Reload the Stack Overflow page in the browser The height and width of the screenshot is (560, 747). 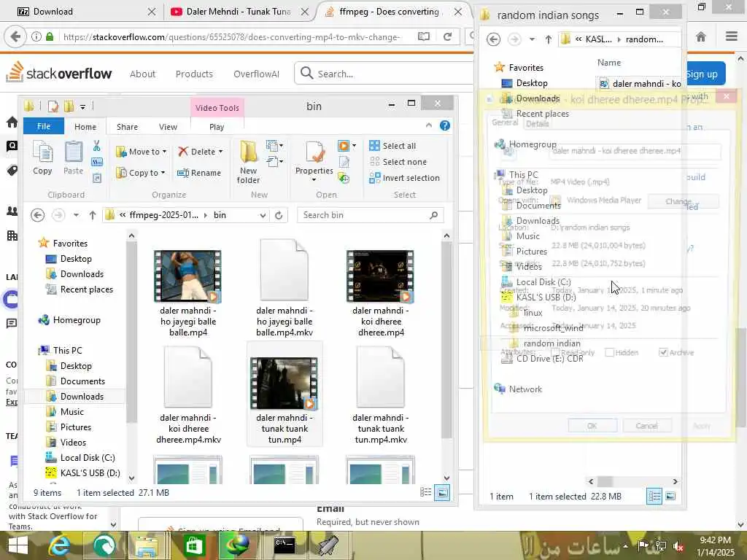(447, 36)
